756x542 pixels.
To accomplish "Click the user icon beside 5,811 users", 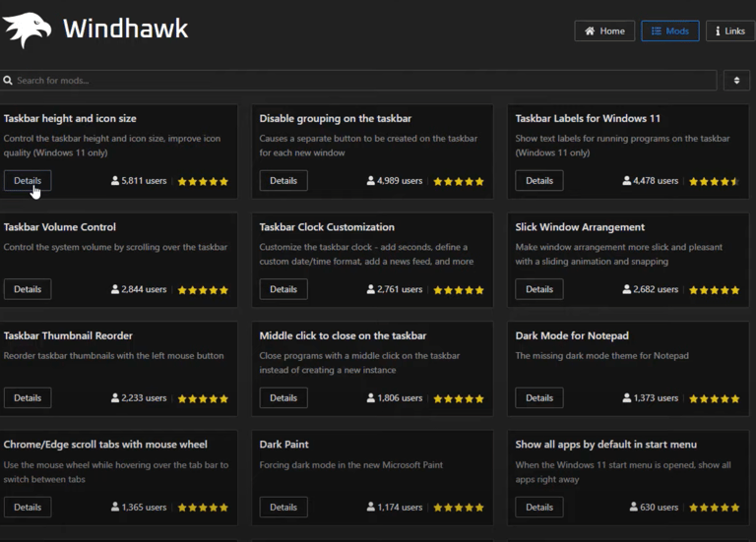I will coord(115,181).
